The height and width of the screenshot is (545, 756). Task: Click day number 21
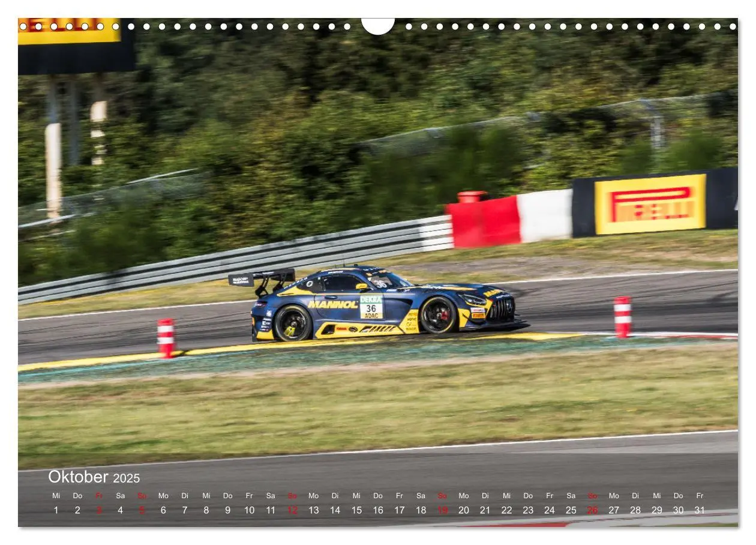[x=485, y=510]
